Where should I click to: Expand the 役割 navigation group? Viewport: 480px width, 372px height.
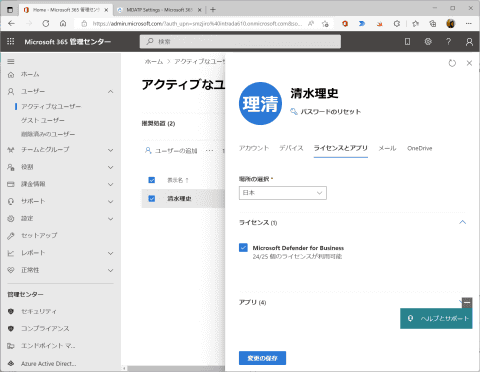(111, 167)
